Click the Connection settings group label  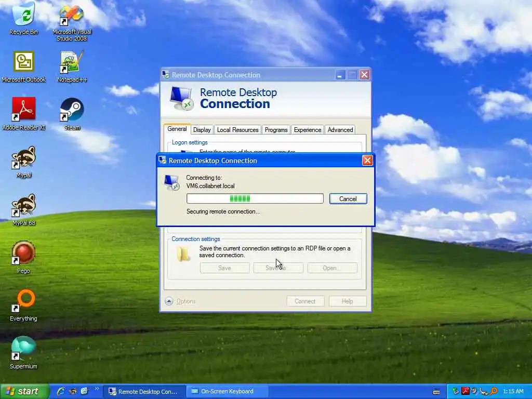(196, 239)
